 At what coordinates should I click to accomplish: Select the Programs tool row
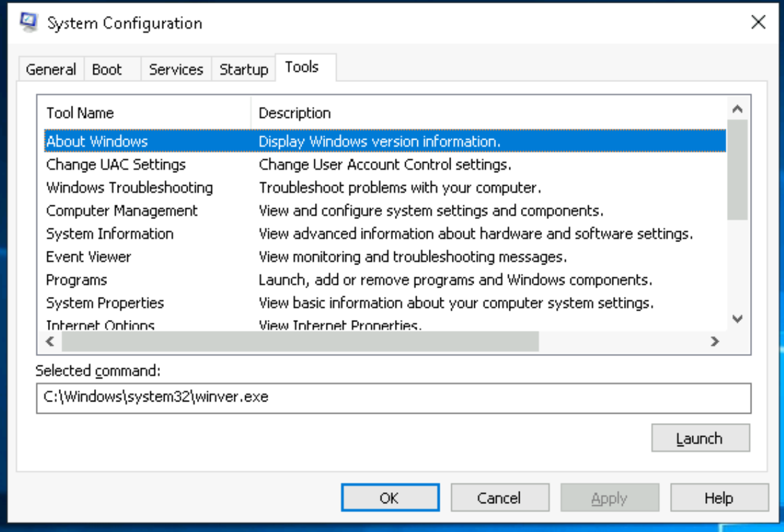[x=76, y=280]
